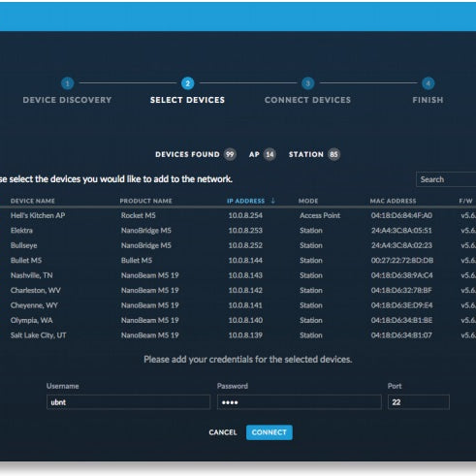Click IP address 10.0.8.139

pos(245,335)
